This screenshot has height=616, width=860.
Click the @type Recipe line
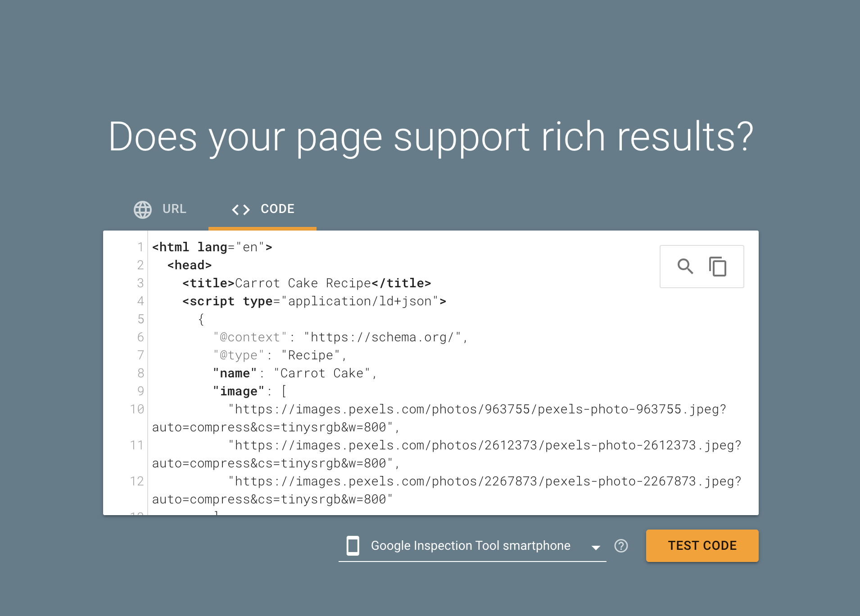279,355
